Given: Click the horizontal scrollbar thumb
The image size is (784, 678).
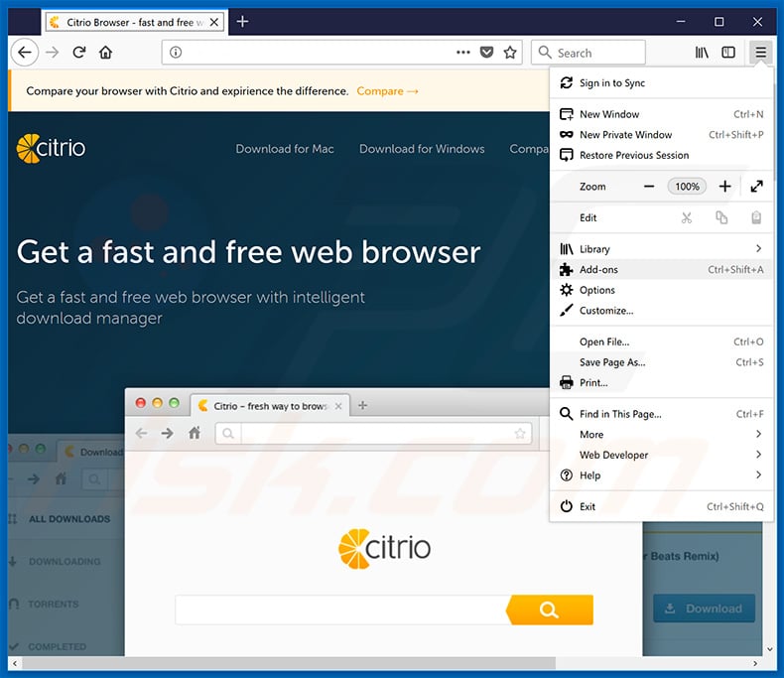Looking at the screenshot, I should coord(289,663).
